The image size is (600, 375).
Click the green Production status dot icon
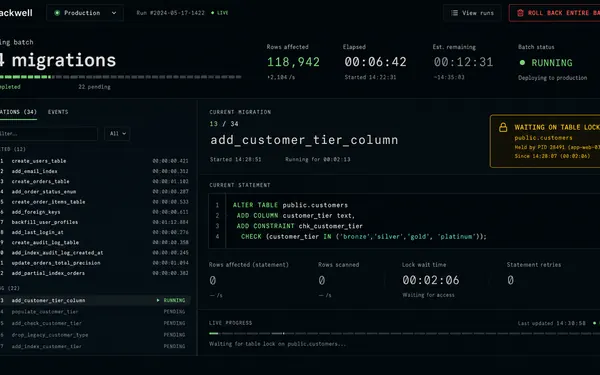point(57,13)
